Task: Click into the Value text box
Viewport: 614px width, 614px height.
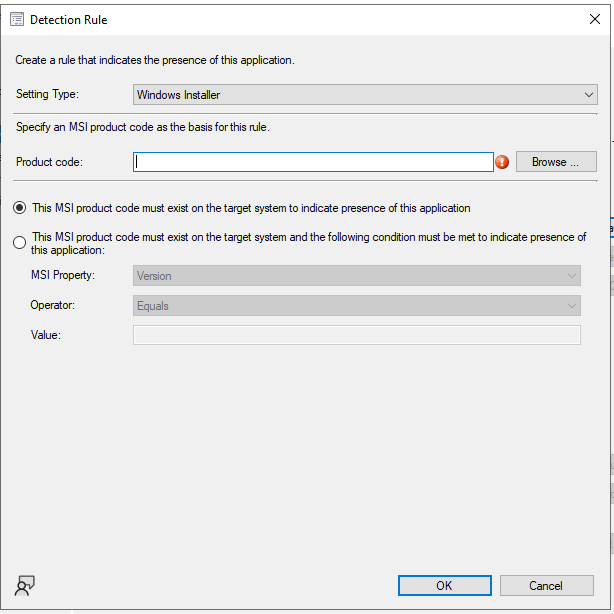Action: click(357, 335)
